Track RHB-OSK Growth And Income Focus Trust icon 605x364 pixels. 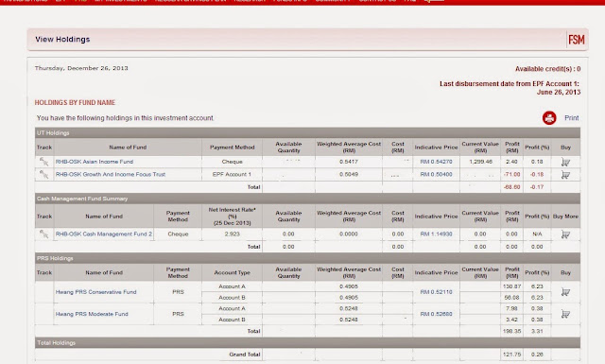(x=44, y=175)
